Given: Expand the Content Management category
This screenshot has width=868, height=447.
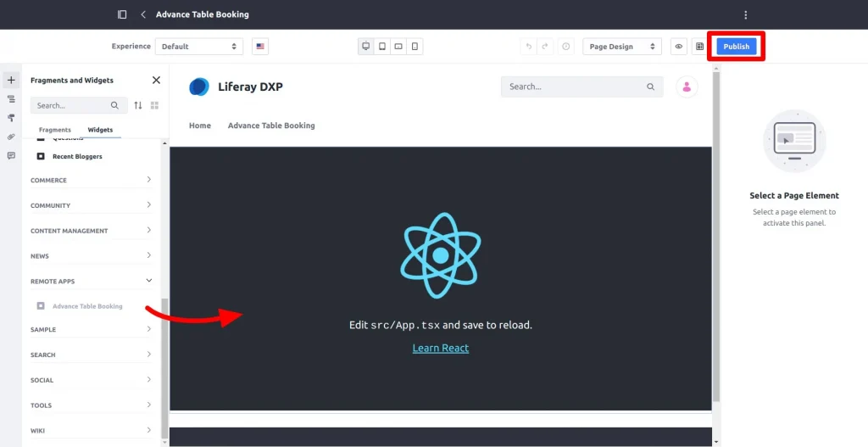Looking at the screenshot, I should [92, 231].
